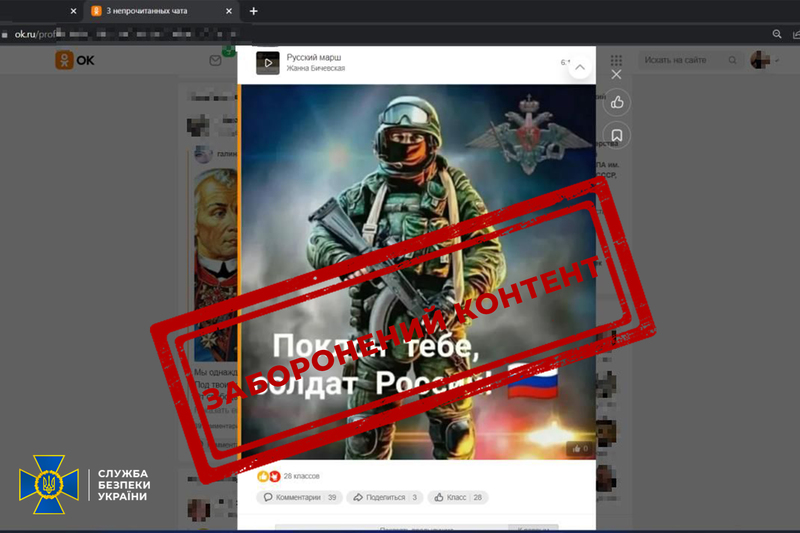Screen dimensions: 800x533
Task: Click the 'Поделиться 3' share button
Action: (x=385, y=497)
